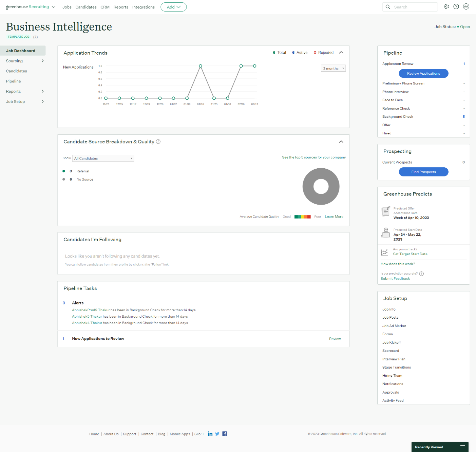Click the candidate quality color bar
The height and width of the screenshot is (452, 476).
tap(303, 216)
